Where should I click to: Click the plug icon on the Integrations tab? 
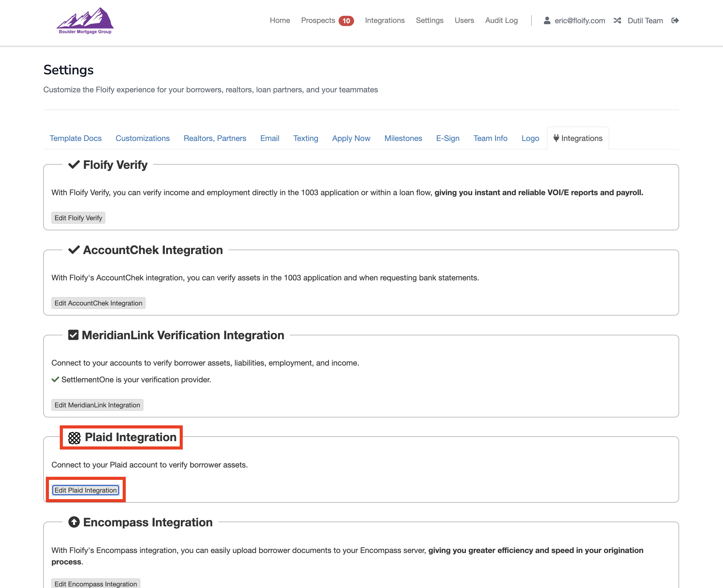[x=556, y=138]
